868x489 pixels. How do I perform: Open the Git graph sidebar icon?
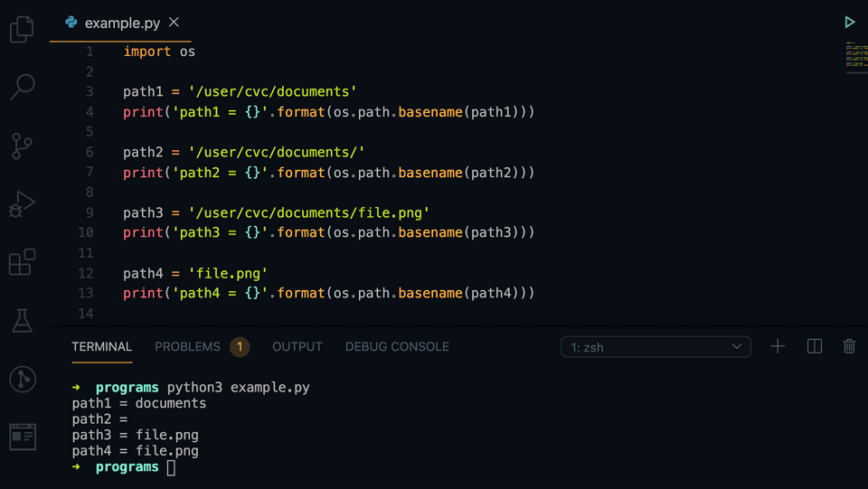(22, 379)
